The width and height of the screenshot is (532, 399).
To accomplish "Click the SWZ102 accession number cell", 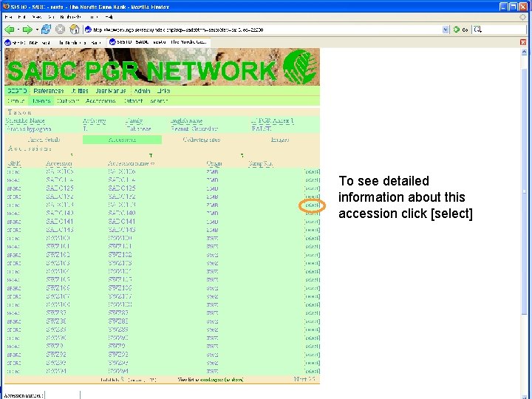I will [x=58, y=255].
